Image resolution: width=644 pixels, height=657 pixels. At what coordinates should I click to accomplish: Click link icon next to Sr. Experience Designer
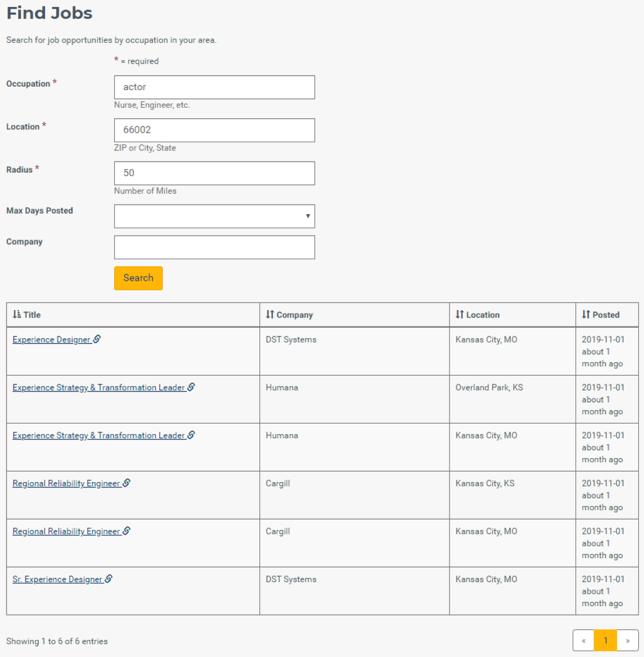(x=108, y=579)
